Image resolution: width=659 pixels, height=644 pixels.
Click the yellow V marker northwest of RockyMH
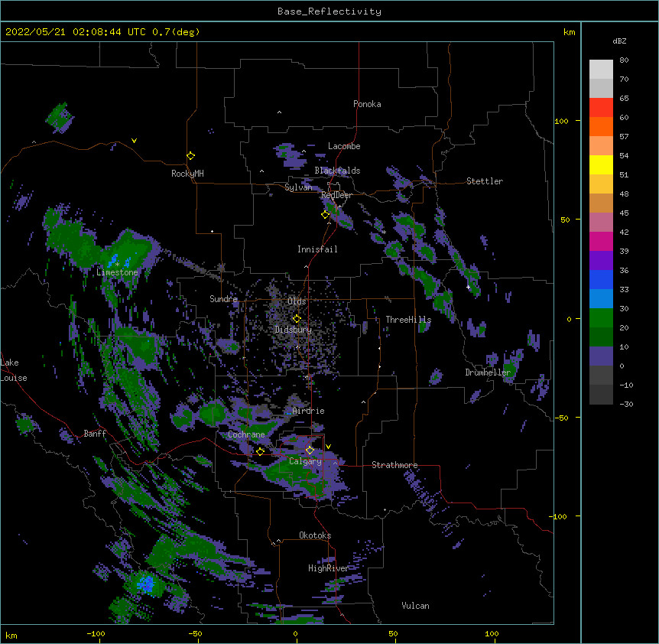(x=134, y=141)
